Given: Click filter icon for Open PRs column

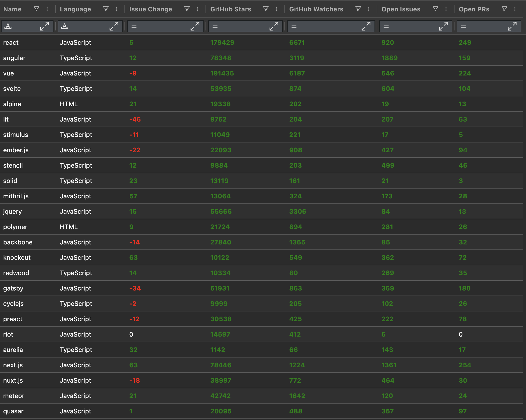Looking at the screenshot, I should pos(504,9).
